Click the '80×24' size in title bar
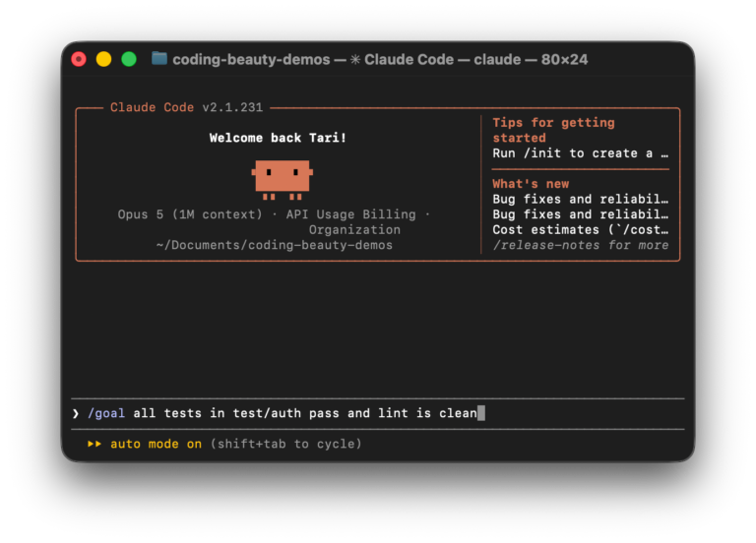This screenshot has height=543, width=756. [x=565, y=59]
